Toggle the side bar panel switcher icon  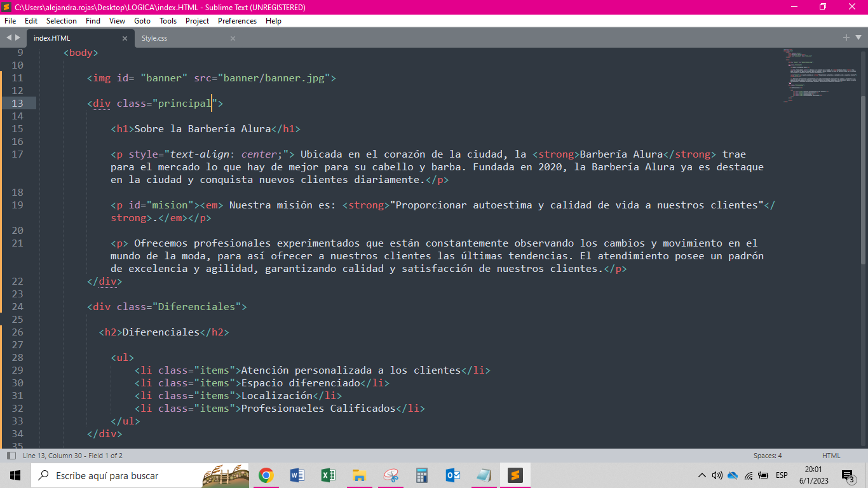pos(11,456)
